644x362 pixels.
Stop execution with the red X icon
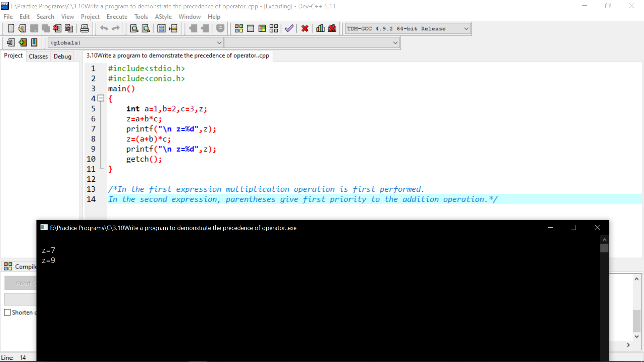coord(305,28)
